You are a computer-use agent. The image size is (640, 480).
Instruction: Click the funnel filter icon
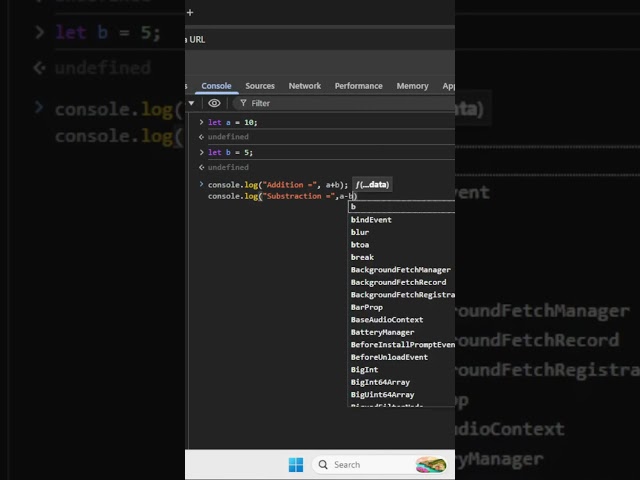coord(243,103)
